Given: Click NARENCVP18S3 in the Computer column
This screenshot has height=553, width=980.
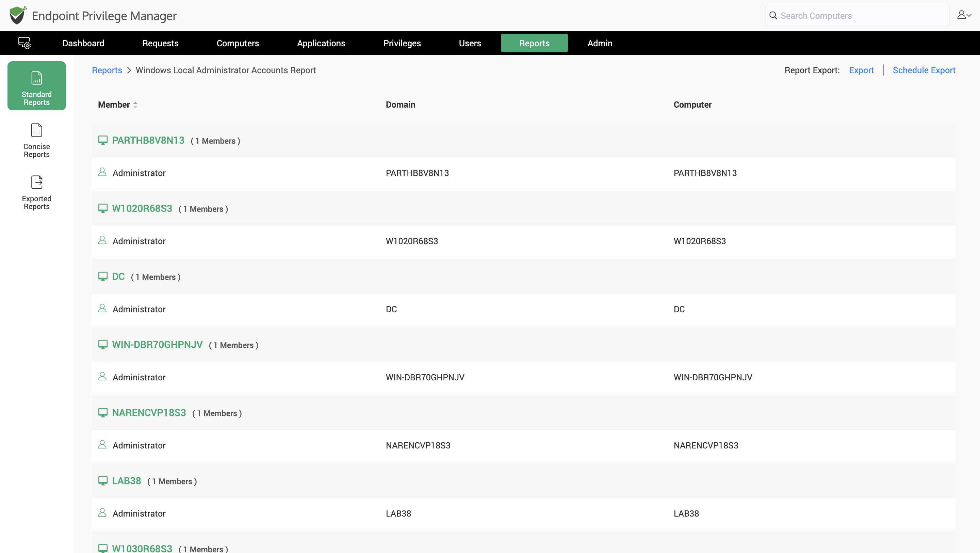Looking at the screenshot, I should click(x=706, y=446).
